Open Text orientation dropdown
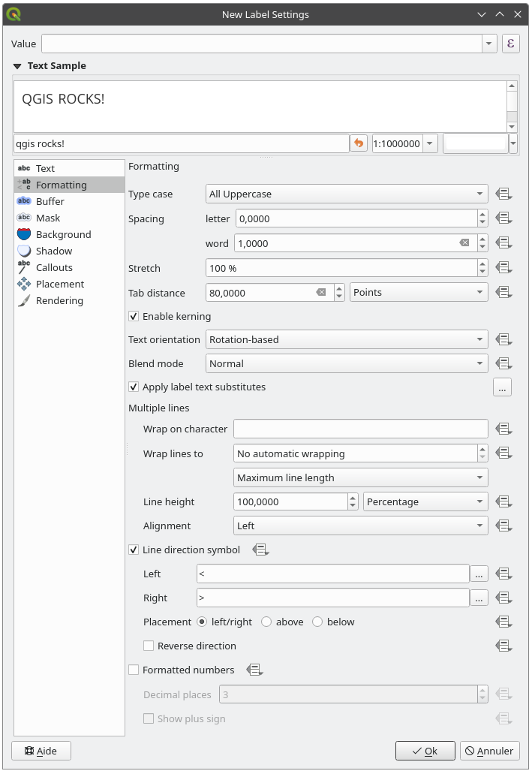The image size is (532, 783). pos(347,339)
